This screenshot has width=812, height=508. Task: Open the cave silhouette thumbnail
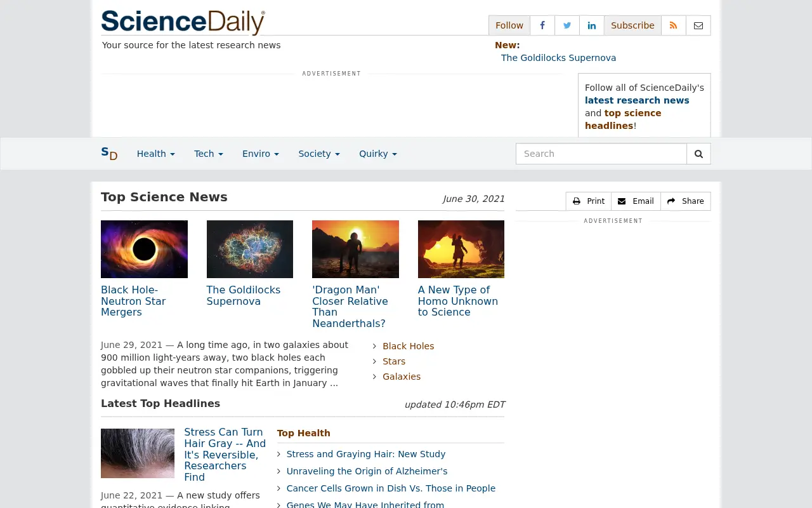(461, 249)
